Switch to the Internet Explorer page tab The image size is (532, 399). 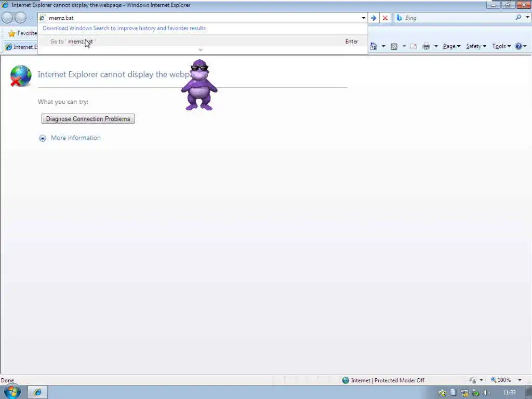(x=21, y=47)
